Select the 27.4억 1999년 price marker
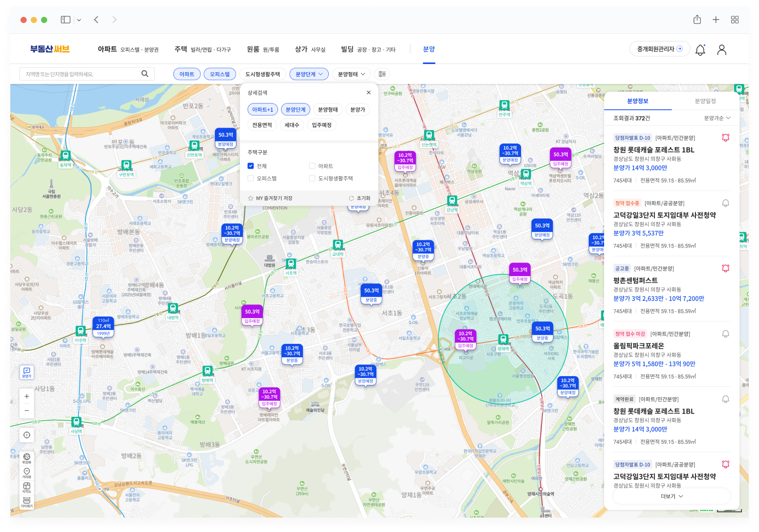The height and width of the screenshot is (532, 759). 103,326
